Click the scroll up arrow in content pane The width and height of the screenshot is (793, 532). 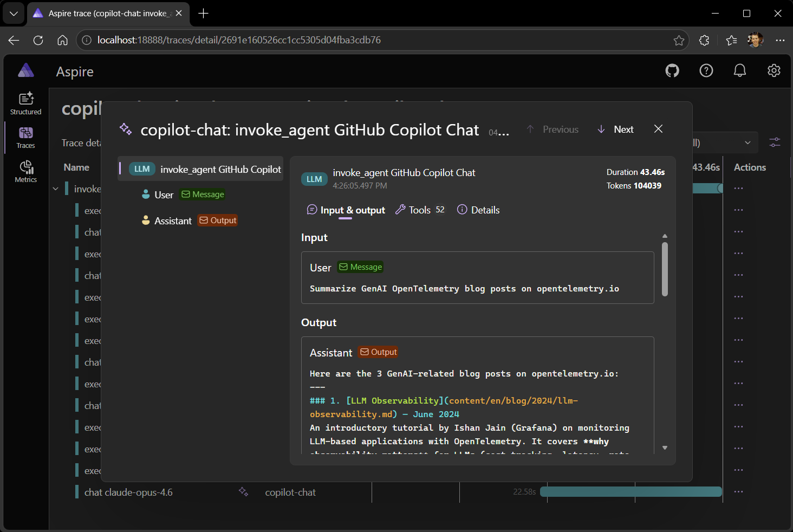click(665, 236)
